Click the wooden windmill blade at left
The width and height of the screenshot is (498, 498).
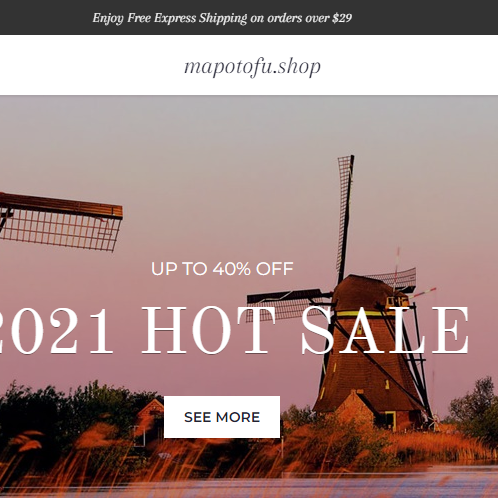[60, 222]
